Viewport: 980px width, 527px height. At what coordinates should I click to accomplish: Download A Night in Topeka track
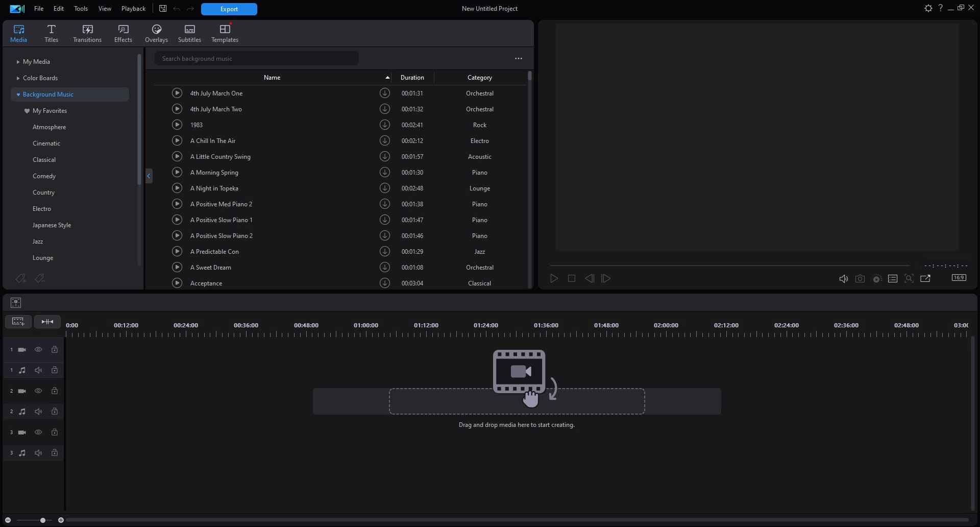click(385, 188)
